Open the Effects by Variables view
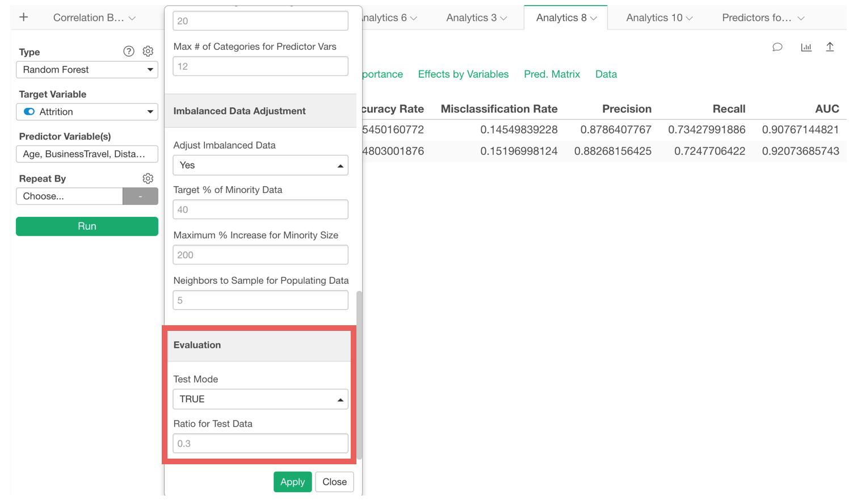The height and width of the screenshot is (504, 857). pyautogui.click(x=463, y=74)
